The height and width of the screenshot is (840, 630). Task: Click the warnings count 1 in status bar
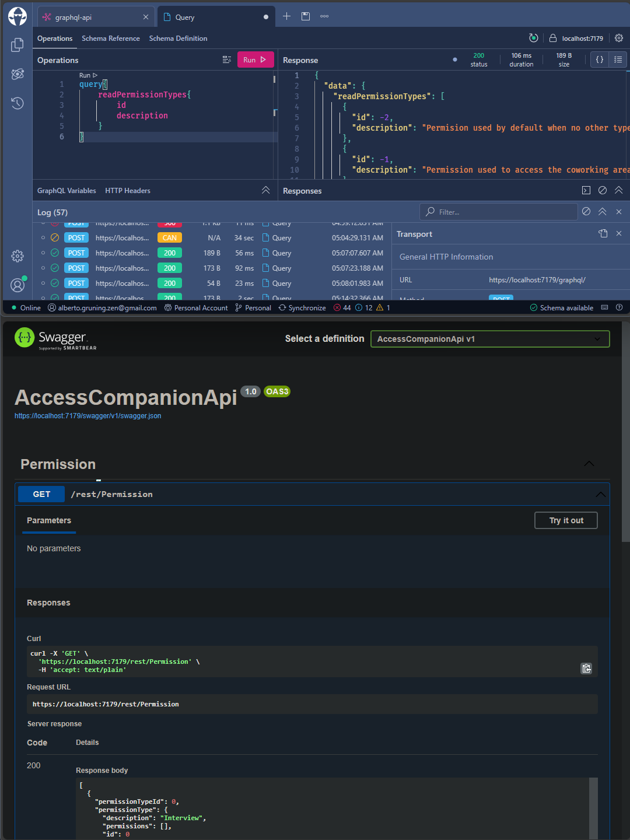(384, 308)
